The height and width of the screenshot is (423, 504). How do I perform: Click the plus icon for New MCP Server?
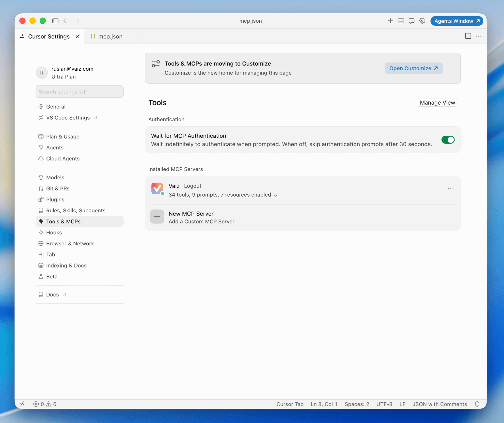coord(157,217)
